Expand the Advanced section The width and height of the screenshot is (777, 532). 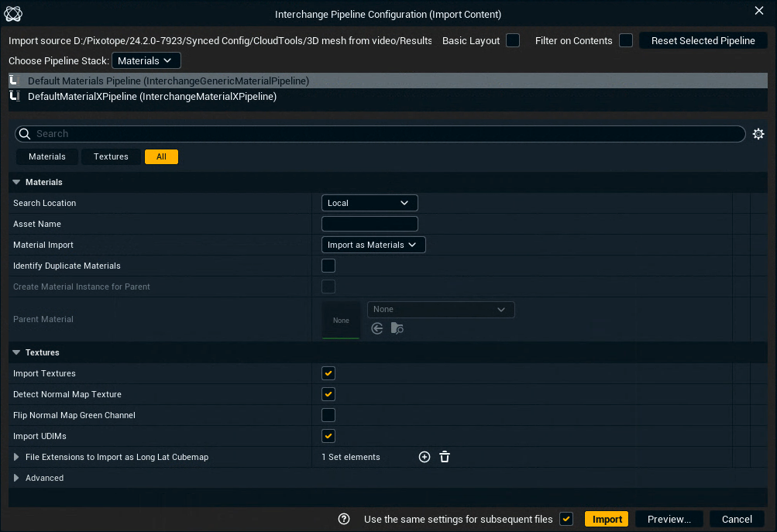pyautogui.click(x=17, y=478)
